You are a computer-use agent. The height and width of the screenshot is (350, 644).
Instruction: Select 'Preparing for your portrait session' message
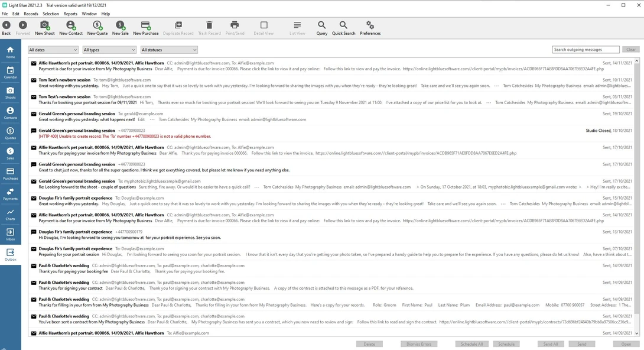tap(331, 252)
